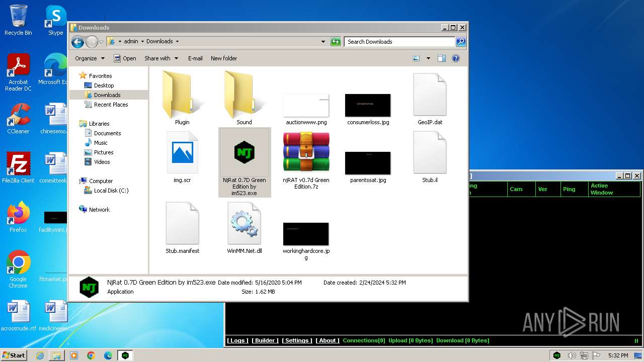Image resolution: width=644 pixels, height=362 pixels.
Task: Select the img.scr file icon
Action: click(182, 153)
